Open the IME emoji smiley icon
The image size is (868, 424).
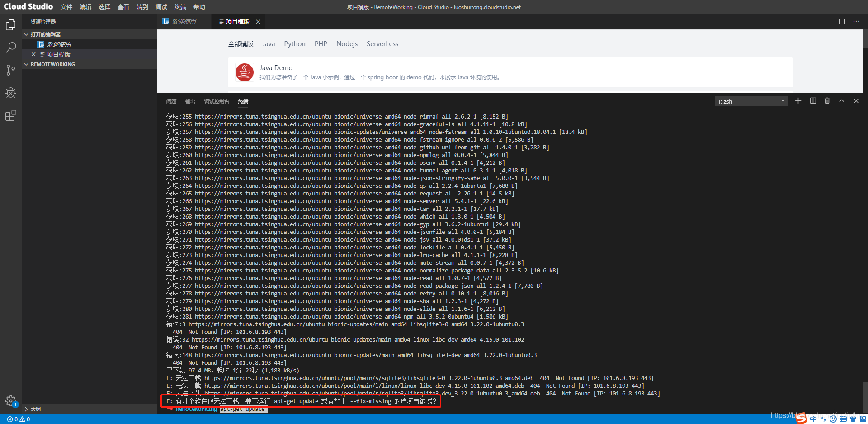(833, 419)
